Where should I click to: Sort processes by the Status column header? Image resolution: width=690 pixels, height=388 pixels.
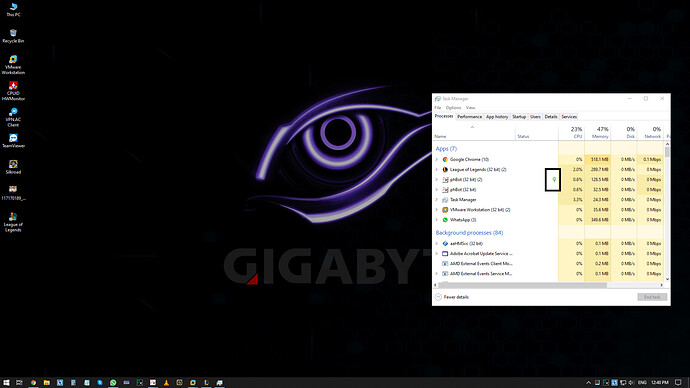pyautogui.click(x=536, y=132)
